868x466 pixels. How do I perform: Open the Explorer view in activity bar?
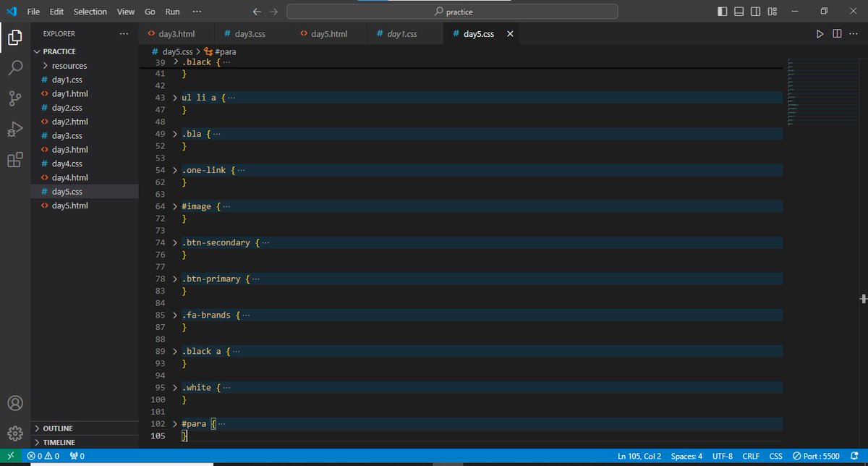(15, 37)
